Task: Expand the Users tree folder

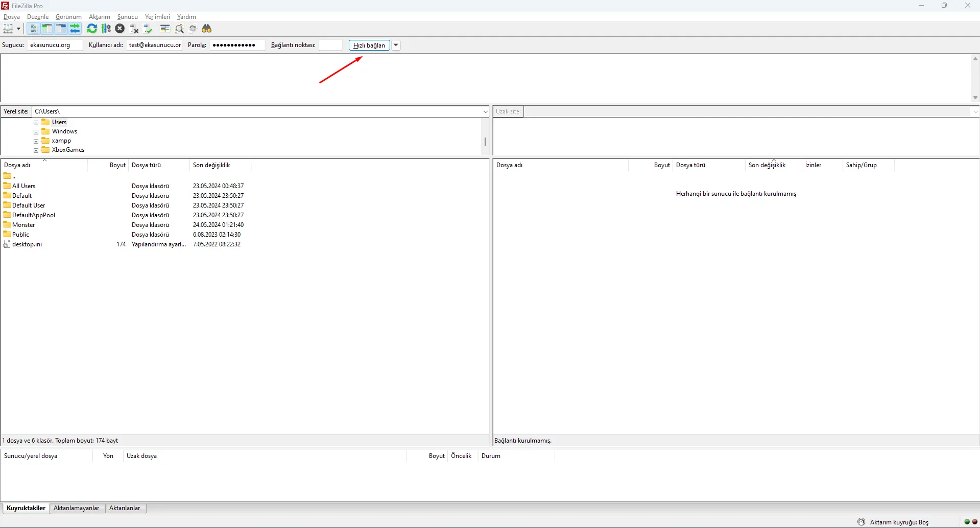Action: coord(36,123)
